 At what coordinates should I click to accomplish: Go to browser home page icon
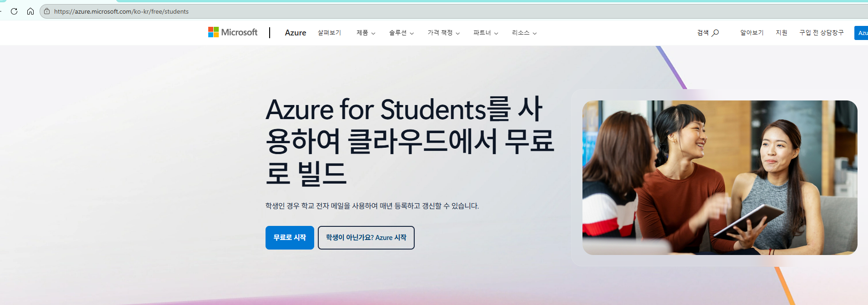pyautogui.click(x=30, y=11)
